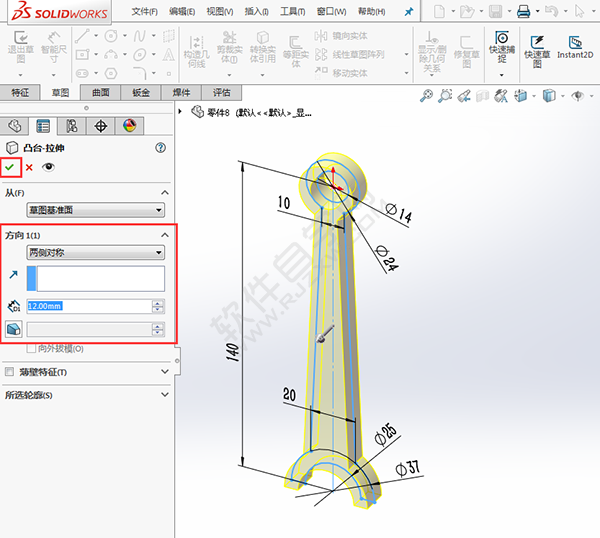600x538 pixels.
Task: Open DimXpertManager tab icon
Action: (x=101, y=126)
